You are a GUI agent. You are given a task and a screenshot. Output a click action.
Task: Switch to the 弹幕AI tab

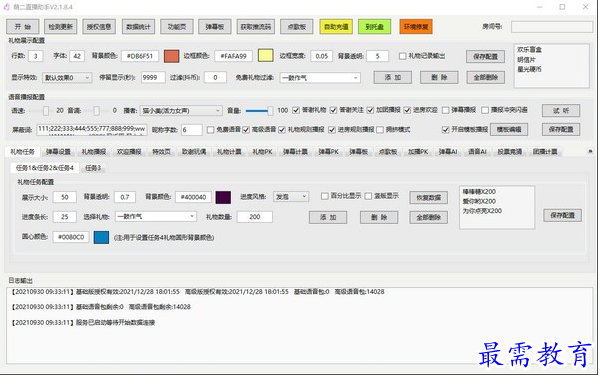[448, 152]
